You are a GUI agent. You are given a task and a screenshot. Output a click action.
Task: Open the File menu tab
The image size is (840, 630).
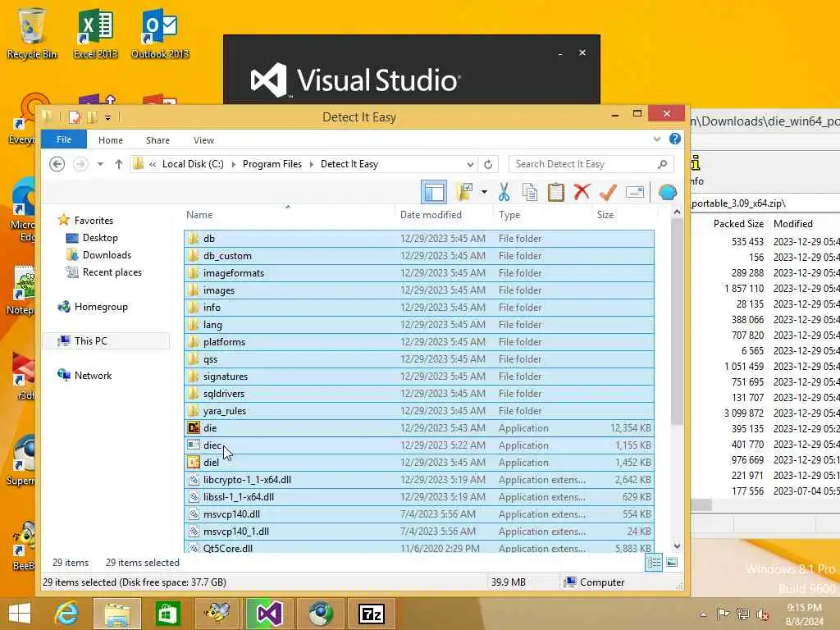point(64,139)
